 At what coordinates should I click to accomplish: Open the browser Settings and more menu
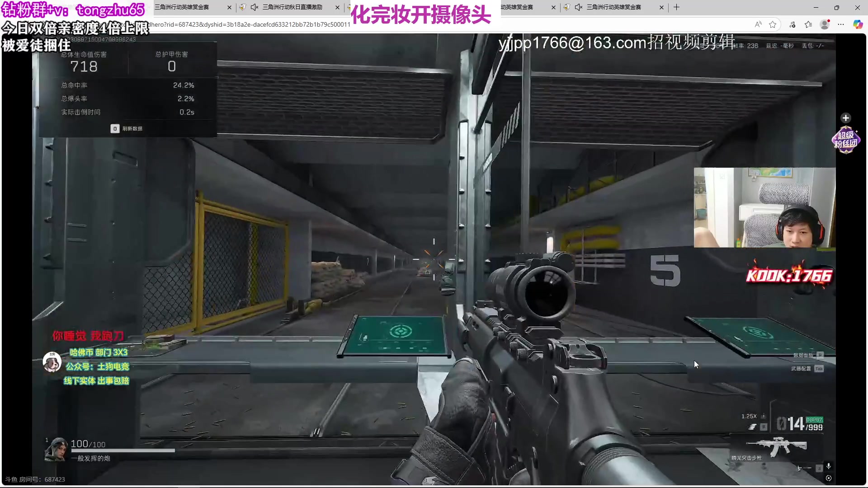[x=841, y=24]
